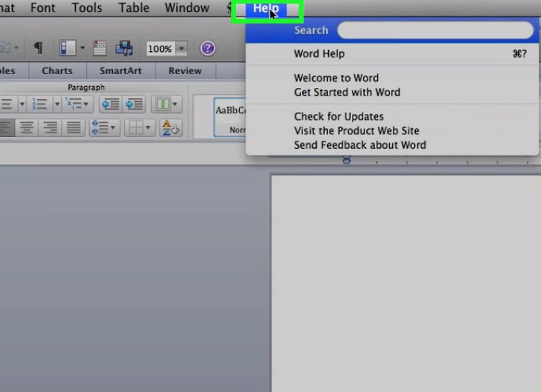Open the multilevel list dropdown arrow
This screenshot has width=541, height=392.
coord(86,104)
